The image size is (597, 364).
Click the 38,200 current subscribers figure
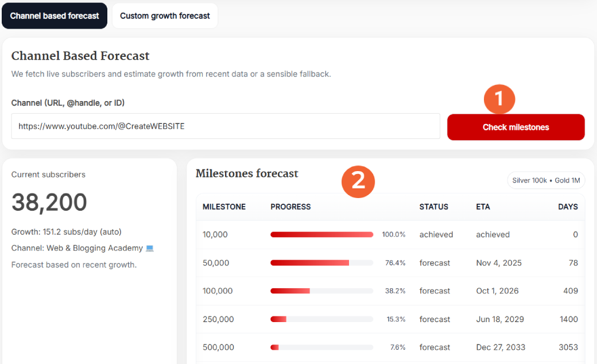click(49, 202)
